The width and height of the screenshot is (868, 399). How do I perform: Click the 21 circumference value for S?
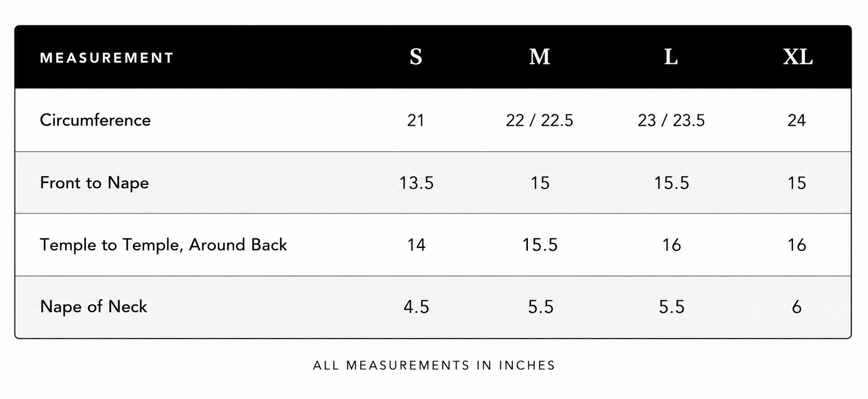point(416,121)
